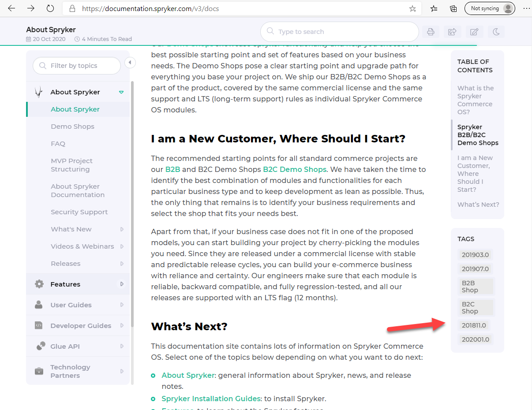Click the About Spryker page title
The width and height of the screenshot is (532, 410).
(x=51, y=30)
